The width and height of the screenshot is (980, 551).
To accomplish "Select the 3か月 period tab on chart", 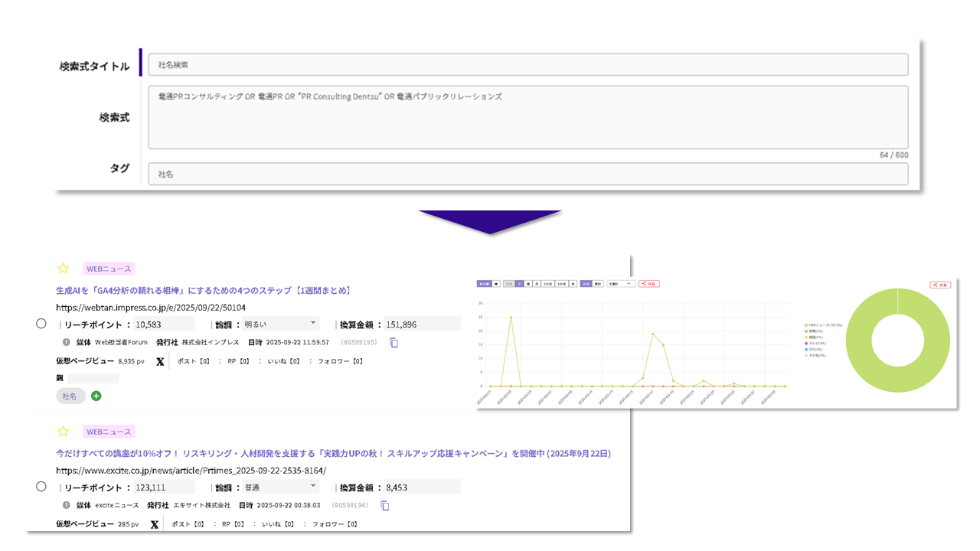I will click(547, 283).
